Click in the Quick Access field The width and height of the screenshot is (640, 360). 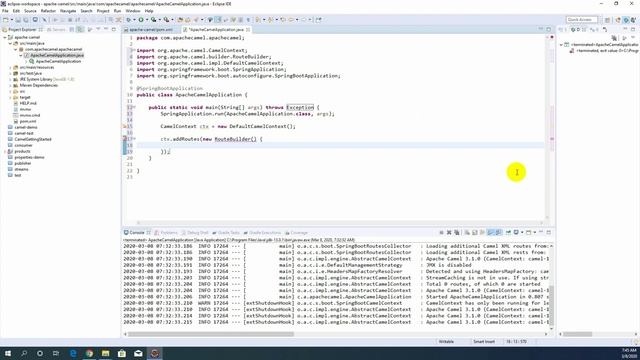click(582, 20)
